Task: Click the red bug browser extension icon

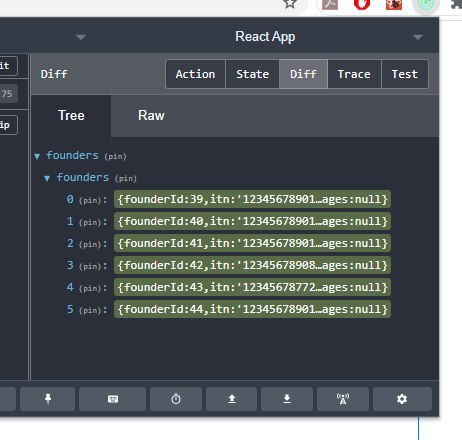Action: coord(394,4)
